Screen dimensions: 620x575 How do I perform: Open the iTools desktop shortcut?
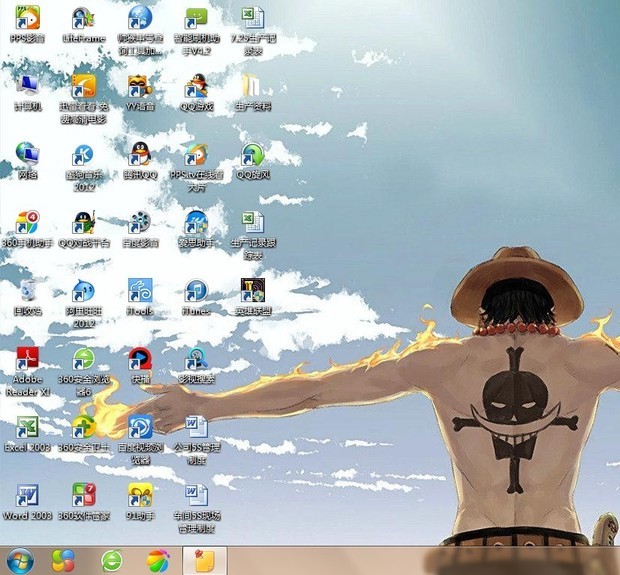pyautogui.click(x=140, y=291)
